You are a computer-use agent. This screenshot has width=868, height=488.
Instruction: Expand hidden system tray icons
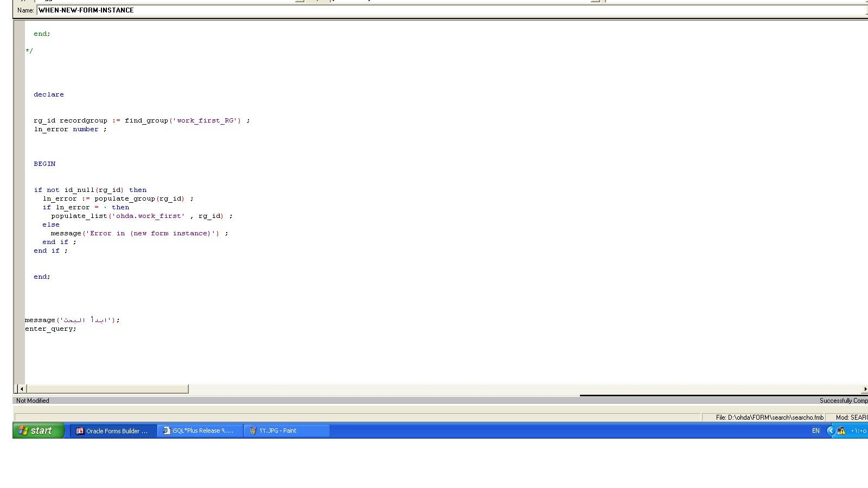coord(830,431)
